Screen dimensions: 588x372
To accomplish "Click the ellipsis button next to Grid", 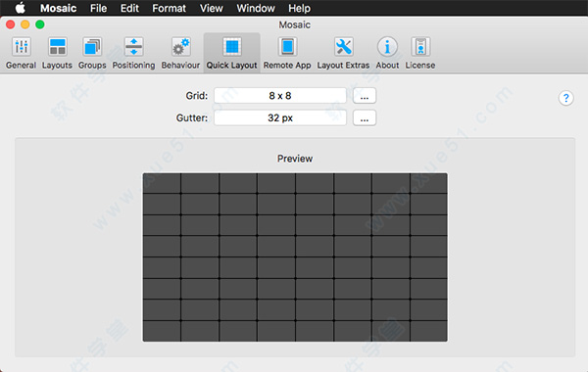I will [x=365, y=96].
